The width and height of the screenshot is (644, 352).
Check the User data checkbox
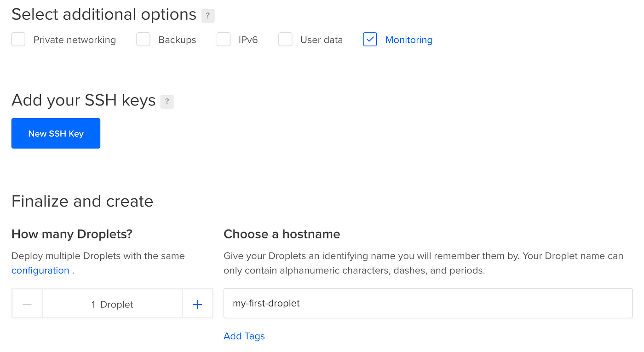[x=285, y=40]
